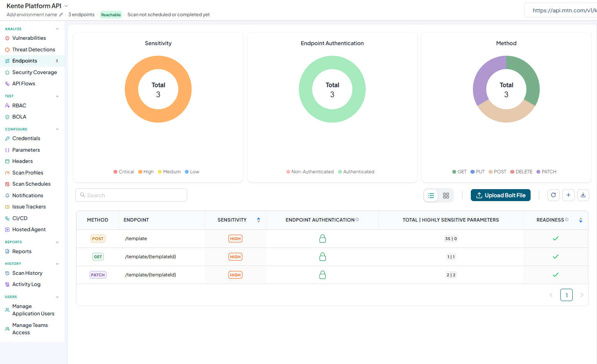Viewport: 597px width, 364px height.
Task: Collapse the Analyze sidebar section
Action: pyautogui.click(x=57, y=29)
